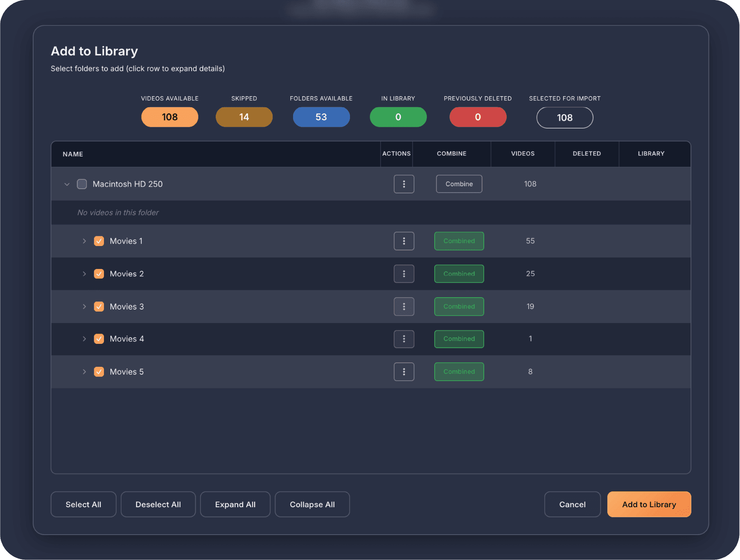The height and width of the screenshot is (560, 740).
Task: Open the actions menu for Movies 1
Action: (404, 241)
